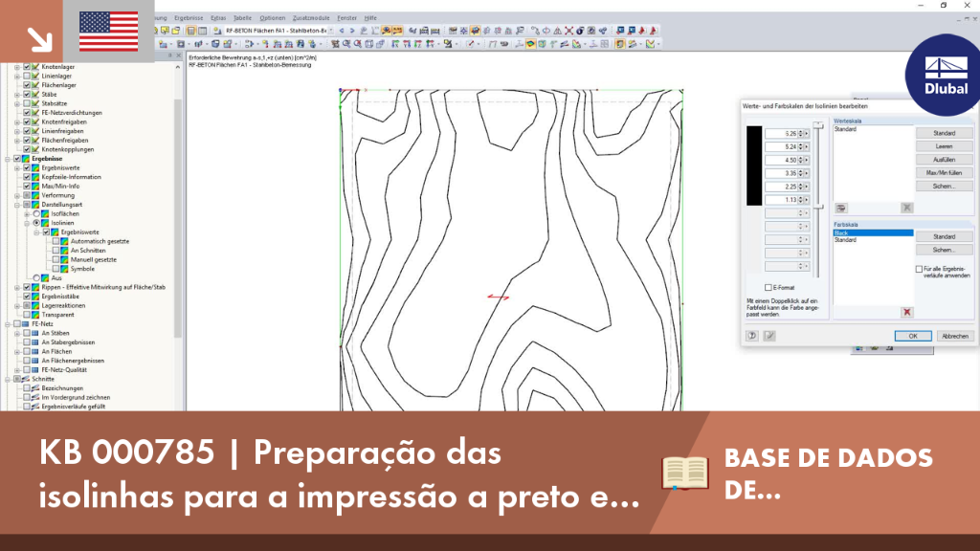The width and height of the screenshot is (980, 551).
Task: Collapse the Ergebnisse tree node
Action: point(8,159)
